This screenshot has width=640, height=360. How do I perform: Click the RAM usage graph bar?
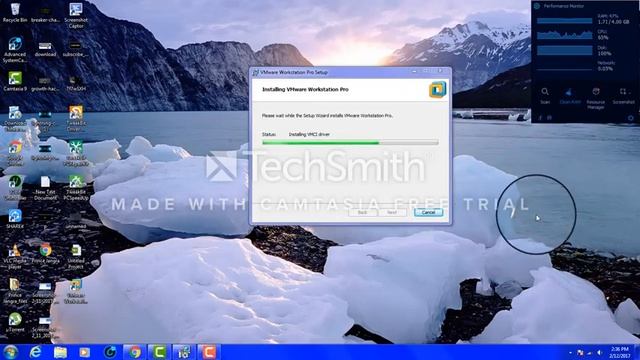tap(564, 20)
